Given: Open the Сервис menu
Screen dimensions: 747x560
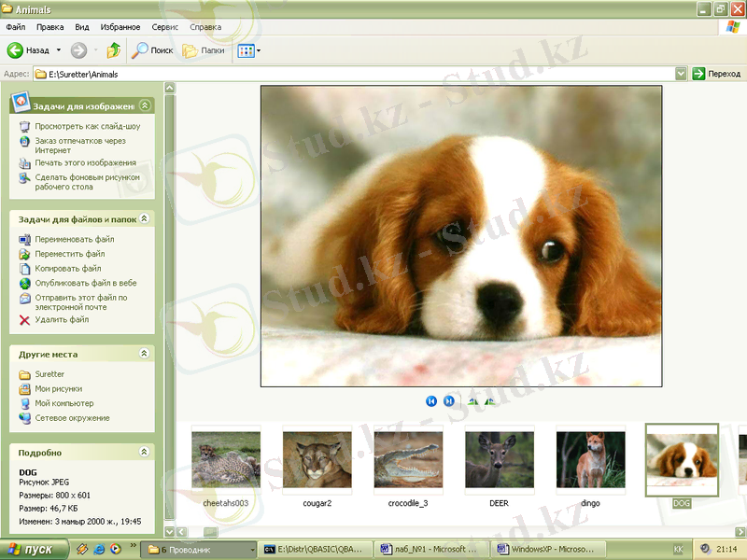Looking at the screenshot, I should pos(164,27).
